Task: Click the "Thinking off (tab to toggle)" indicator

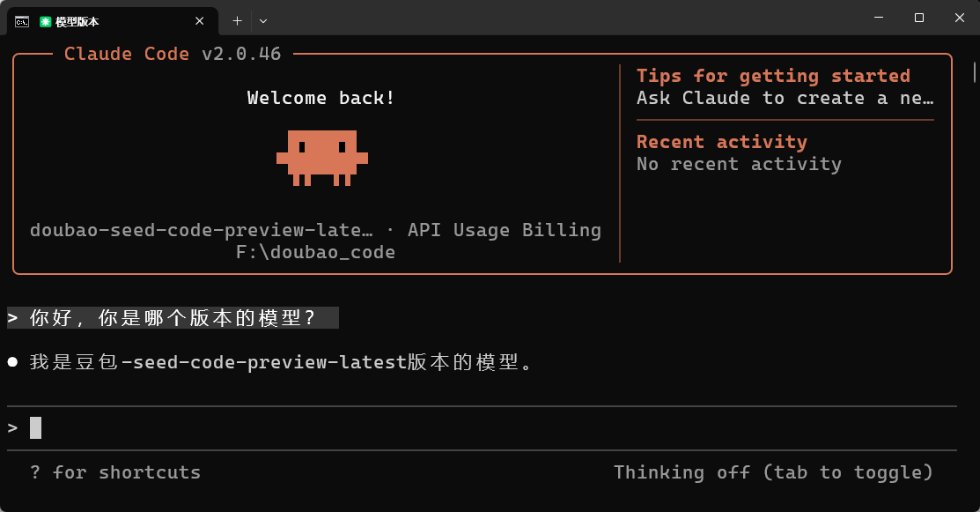Action: pyautogui.click(x=773, y=472)
